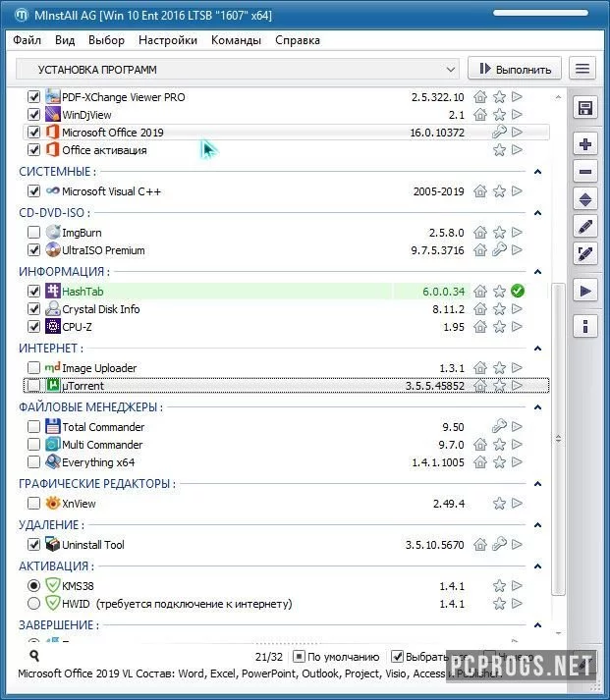Collapse the ИНТЕРНЕТ group
Image resolution: width=610 pixels, height=700 pixels.
(x=537, y=349)
